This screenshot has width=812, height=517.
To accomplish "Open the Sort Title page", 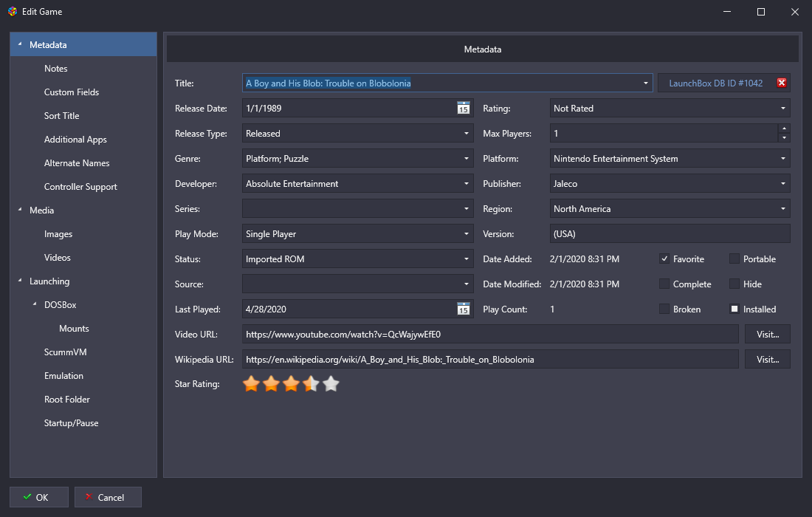I will pyautogui.click(x=61, y=115).
